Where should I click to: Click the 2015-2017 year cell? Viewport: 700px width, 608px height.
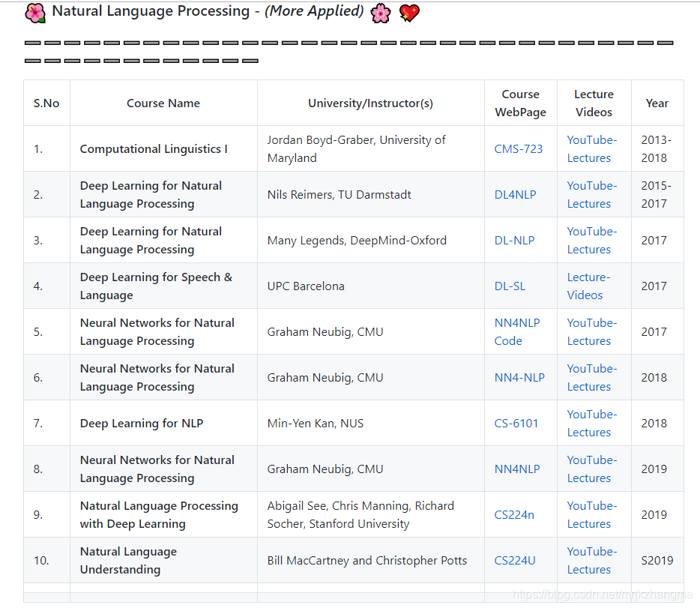(x=657, y=195)
